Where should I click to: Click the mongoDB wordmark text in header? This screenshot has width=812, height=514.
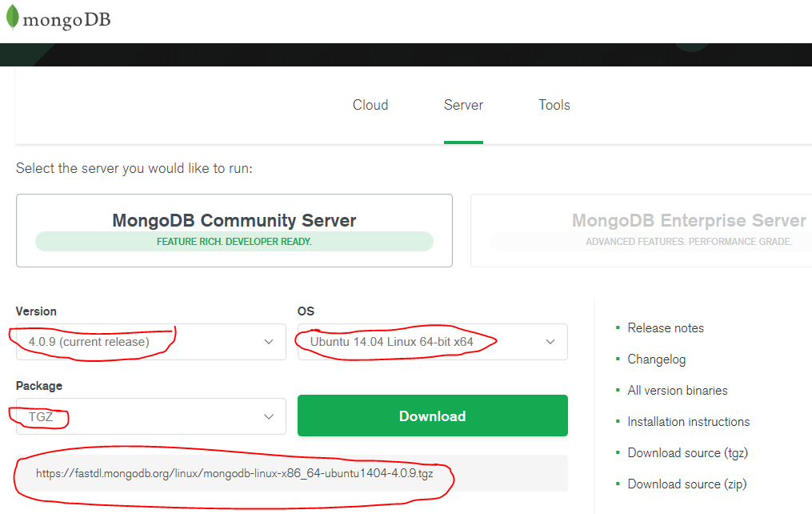67,20
